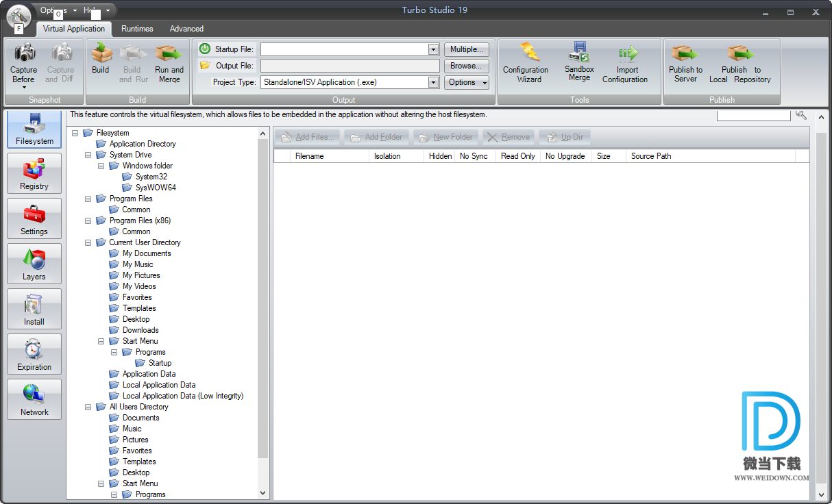Collapse the System Drive tree node
832x504 pixels.
[x=88, y=155]
